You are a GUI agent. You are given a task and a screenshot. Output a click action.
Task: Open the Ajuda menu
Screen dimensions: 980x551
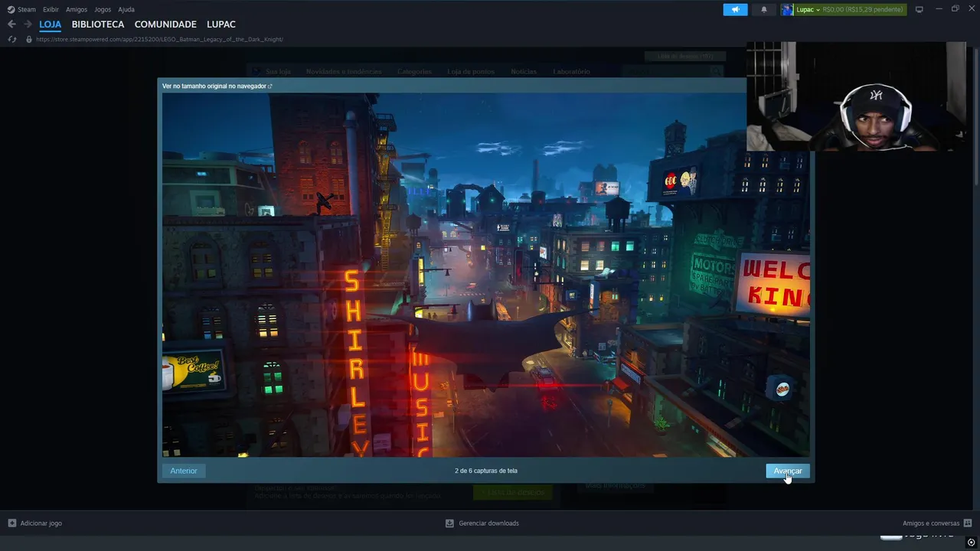(126, 9)
